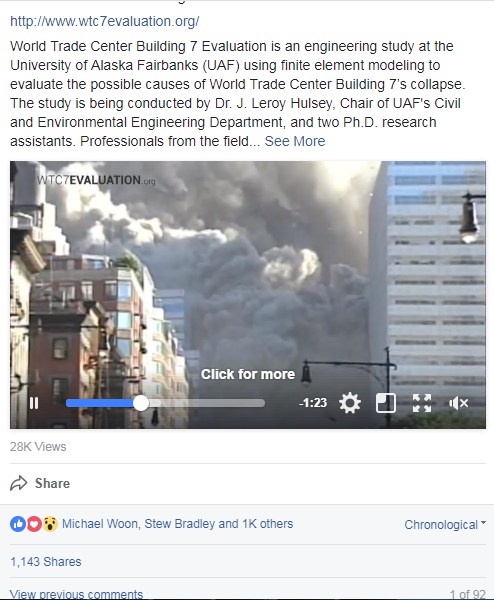Viewport: 494px width, 600px height.
Task: Expand View previous comments
Action: coord(76,594)
